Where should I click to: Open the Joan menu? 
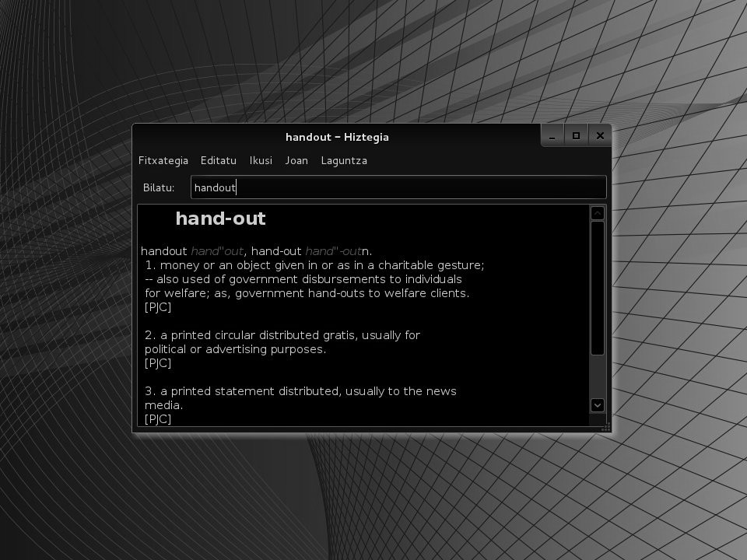(x=296, y=160)
